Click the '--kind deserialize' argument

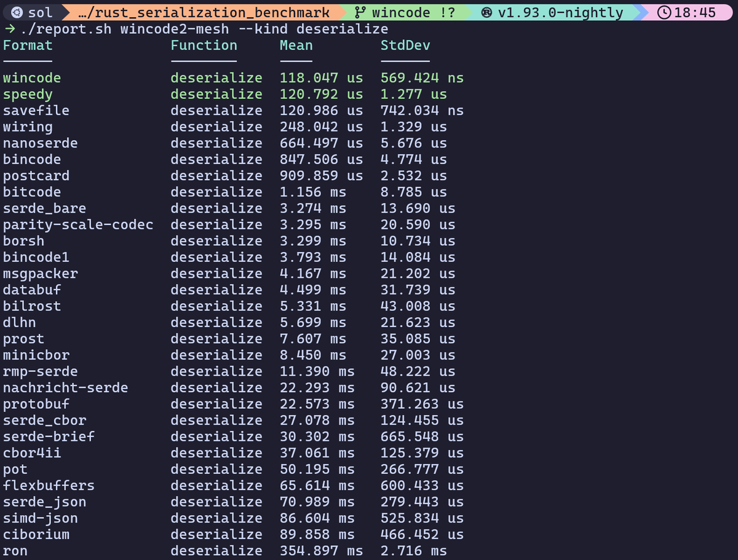tap(313, 29)
